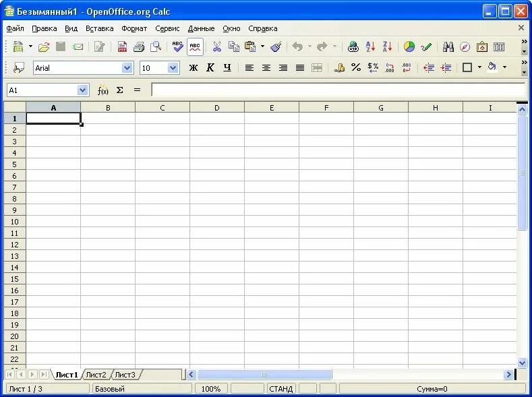Expand the Paste dropdown arrow
Screen dimensions: 532x397
262,46
